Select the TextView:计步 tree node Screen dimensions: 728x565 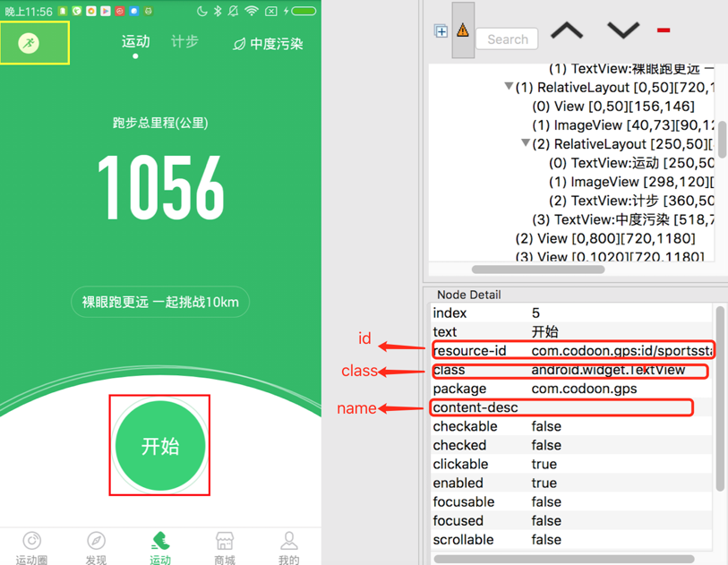coord(631,201)
